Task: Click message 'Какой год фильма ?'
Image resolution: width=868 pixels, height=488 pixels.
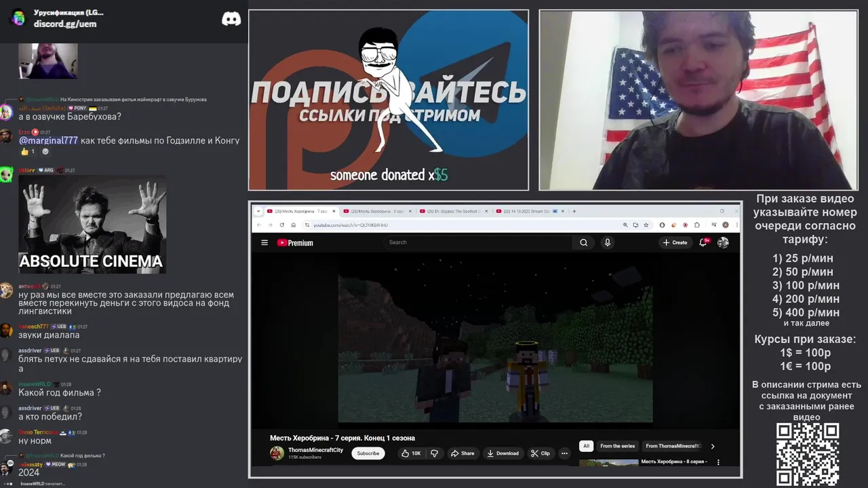Action: [x=60, y=392]
